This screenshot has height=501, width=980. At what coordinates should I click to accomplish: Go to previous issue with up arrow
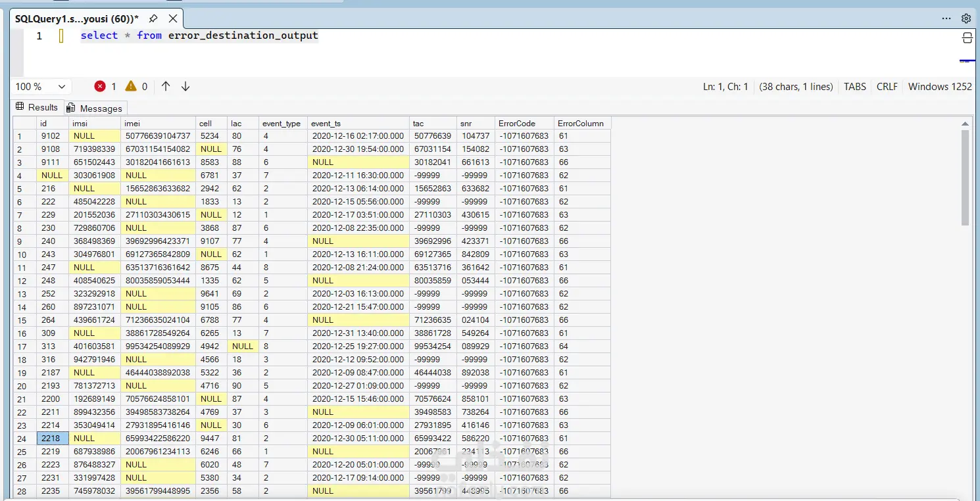click(166, 86)
